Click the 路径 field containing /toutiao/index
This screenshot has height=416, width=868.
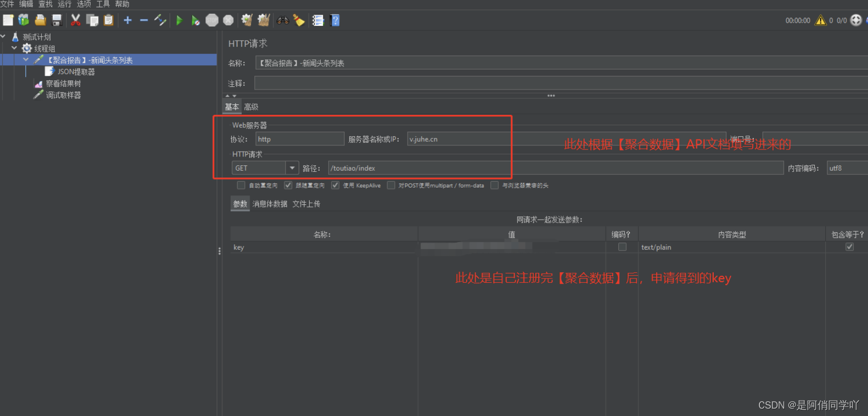(556, 168)
